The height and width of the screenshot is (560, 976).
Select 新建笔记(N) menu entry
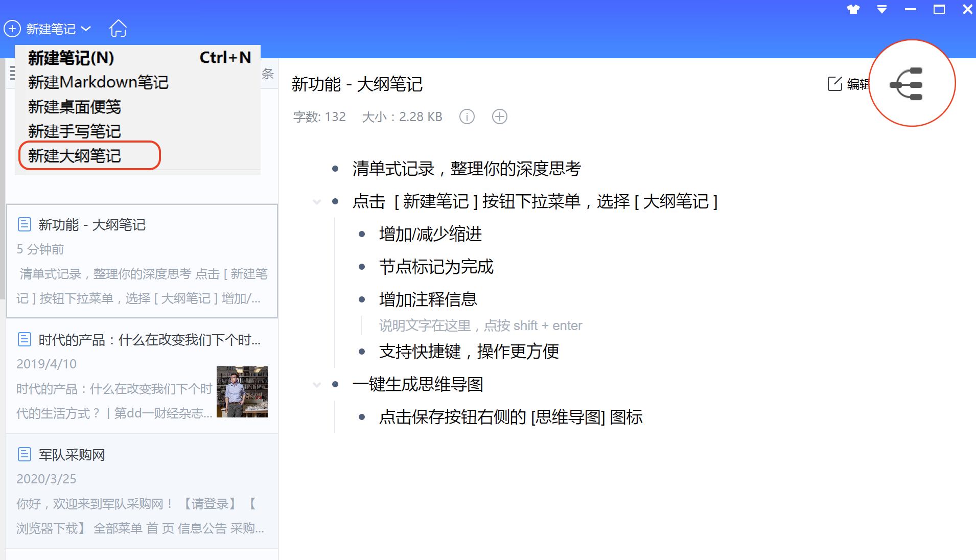click(138, 58)
